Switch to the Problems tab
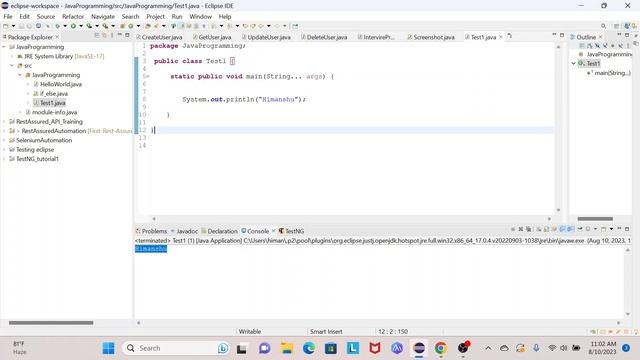 point(151,231)
